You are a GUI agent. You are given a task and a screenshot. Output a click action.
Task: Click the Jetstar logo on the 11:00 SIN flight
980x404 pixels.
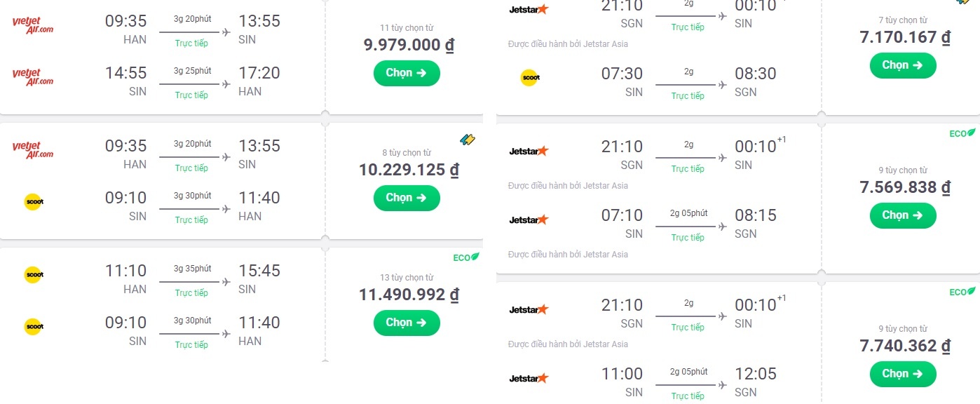coord(529,378)
